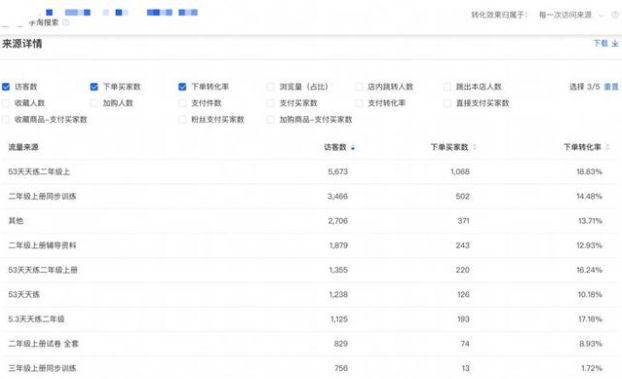
Task: Enable the 加购人数 checkbox
Action: click(x=94, y=103)
